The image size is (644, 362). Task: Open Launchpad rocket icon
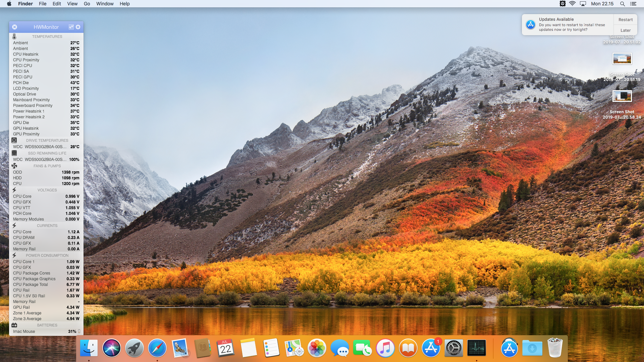[x=134, y=348]
